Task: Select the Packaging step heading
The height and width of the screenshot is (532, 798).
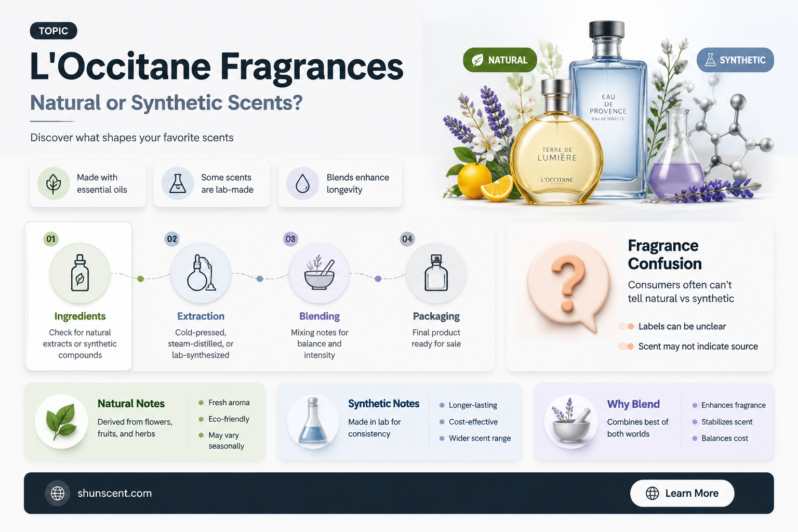Action: pyautogui.click(x=436, y=316)
